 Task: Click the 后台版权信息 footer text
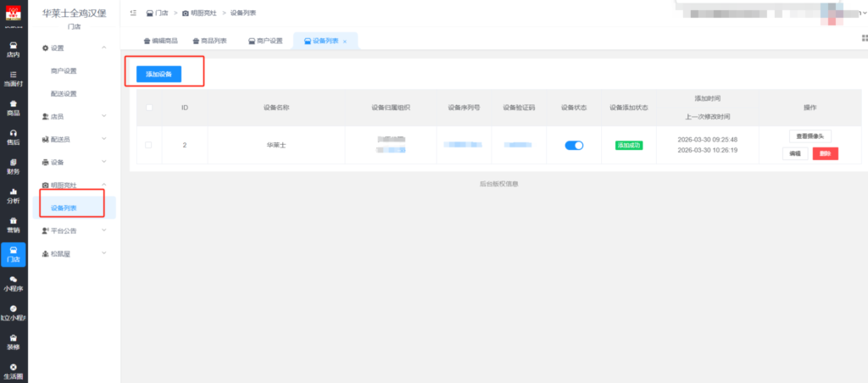coord(498,184)
